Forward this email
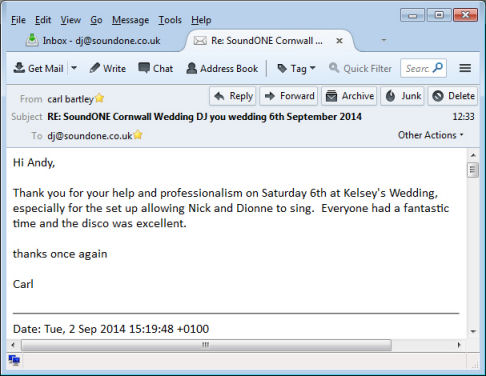 [x=289, y=96]
